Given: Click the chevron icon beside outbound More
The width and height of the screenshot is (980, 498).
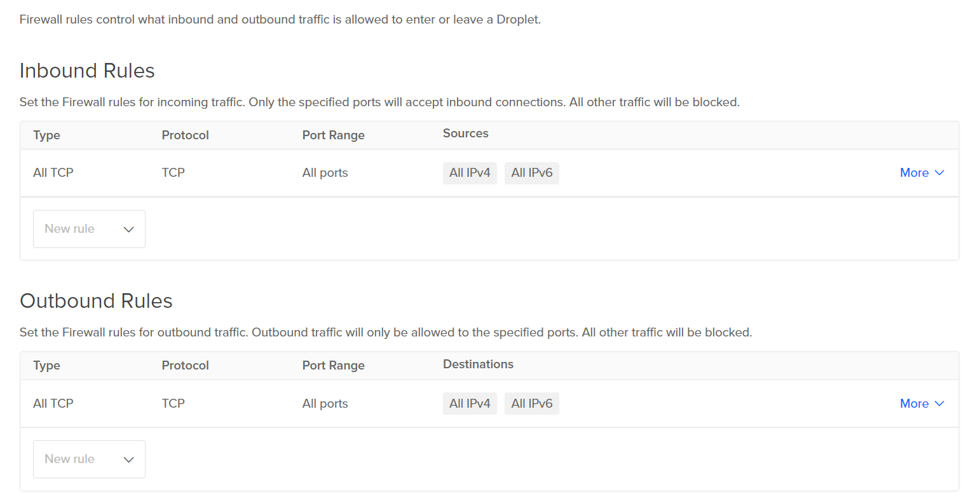Looking at the screenshot, I should point(939,404).
